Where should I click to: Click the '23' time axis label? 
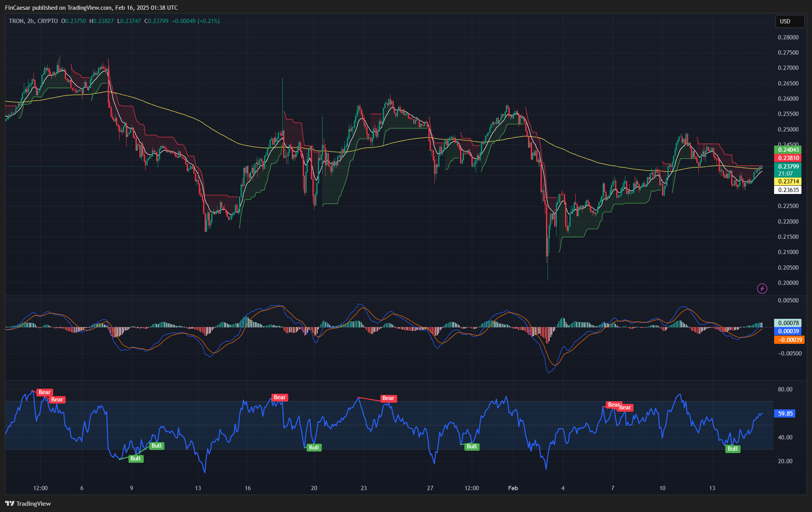[364, 488]
